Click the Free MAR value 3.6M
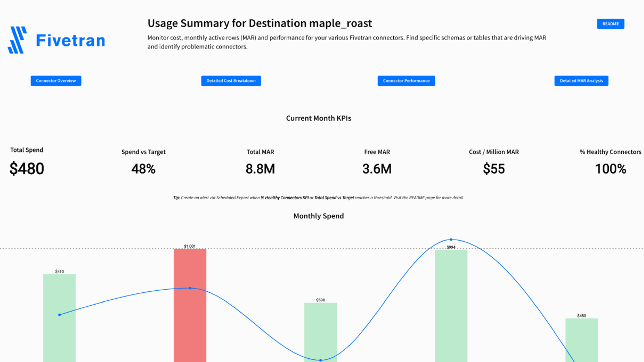The height and width of the screenshot is (362, 644). [x=377, y=169]
